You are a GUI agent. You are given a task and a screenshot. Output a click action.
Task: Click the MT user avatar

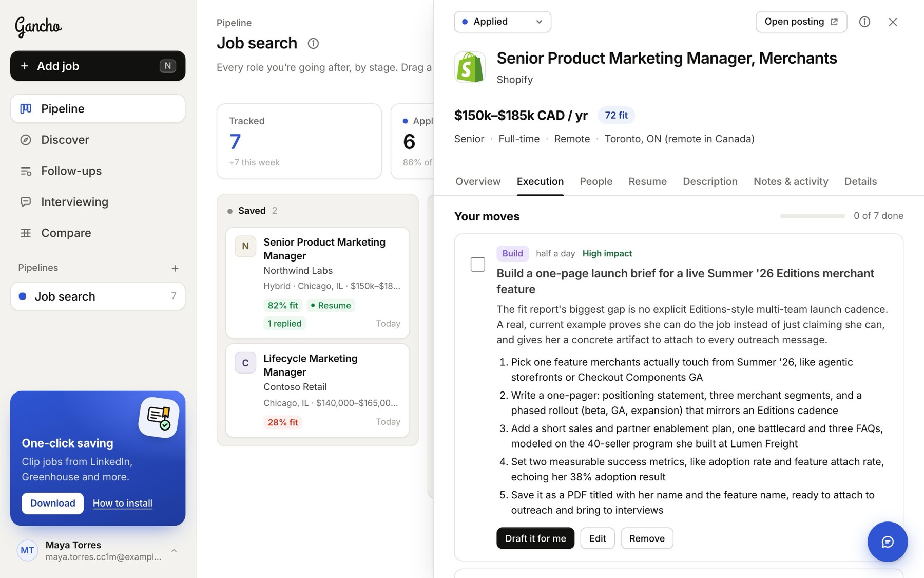click(x=28, y=551)
